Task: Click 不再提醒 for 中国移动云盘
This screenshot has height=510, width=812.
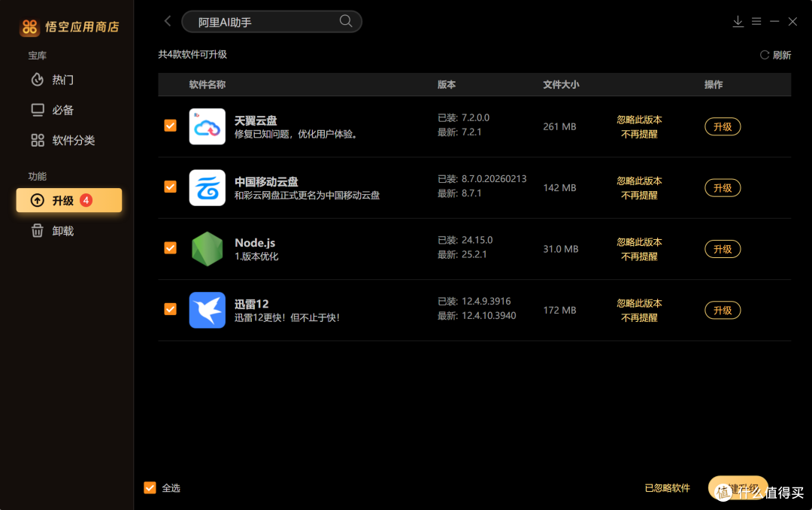Action: coord(639,196)
